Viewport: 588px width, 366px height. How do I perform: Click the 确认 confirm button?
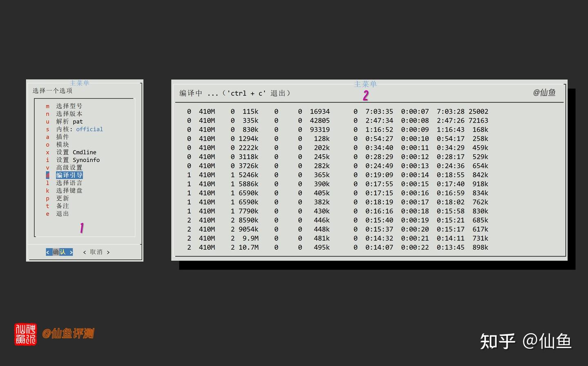[59, 252]
